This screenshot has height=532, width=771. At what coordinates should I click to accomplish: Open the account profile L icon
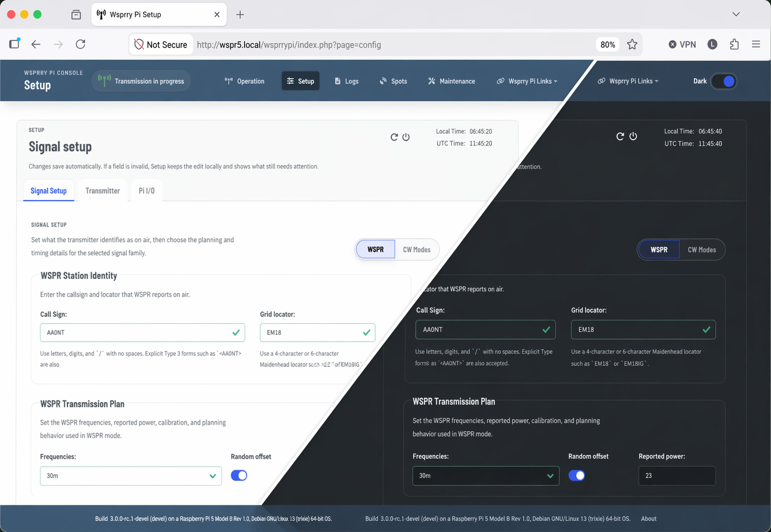(x=712, y=44)
